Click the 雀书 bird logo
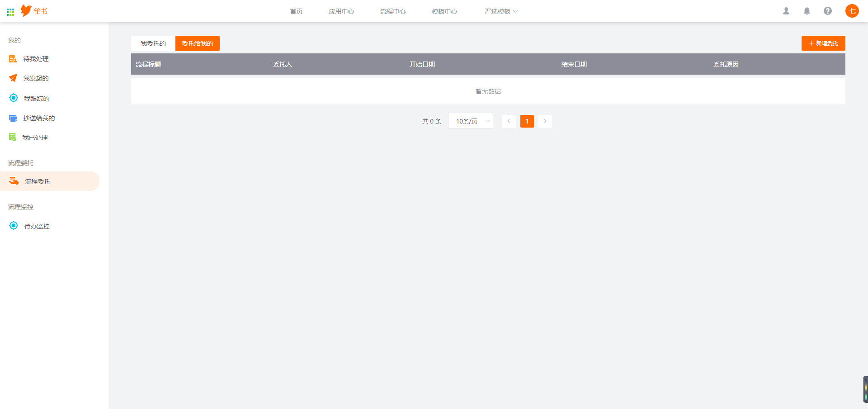 pyautogui.click(x=34, y=11)
